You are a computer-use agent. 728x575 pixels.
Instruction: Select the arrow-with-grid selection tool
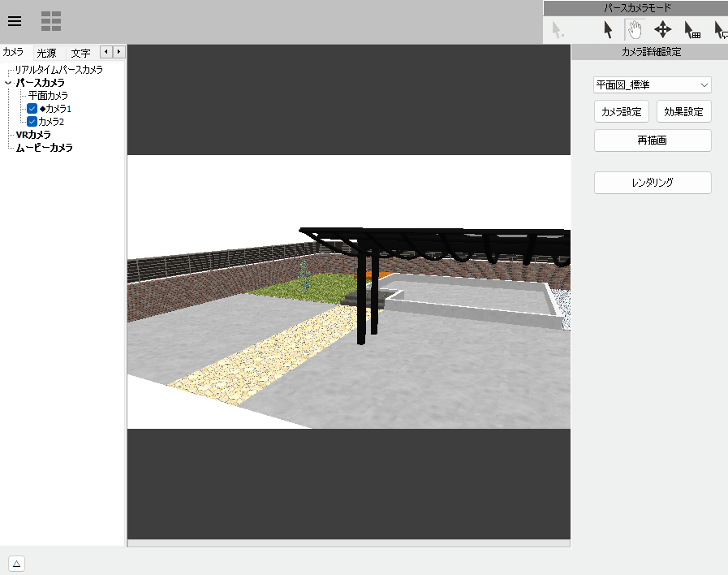coord(691,30)
